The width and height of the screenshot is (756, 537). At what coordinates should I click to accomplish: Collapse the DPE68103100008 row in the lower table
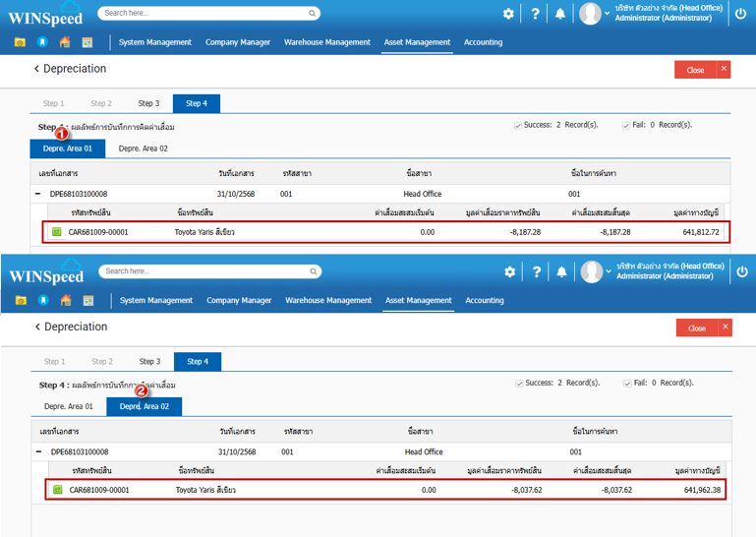39,451
